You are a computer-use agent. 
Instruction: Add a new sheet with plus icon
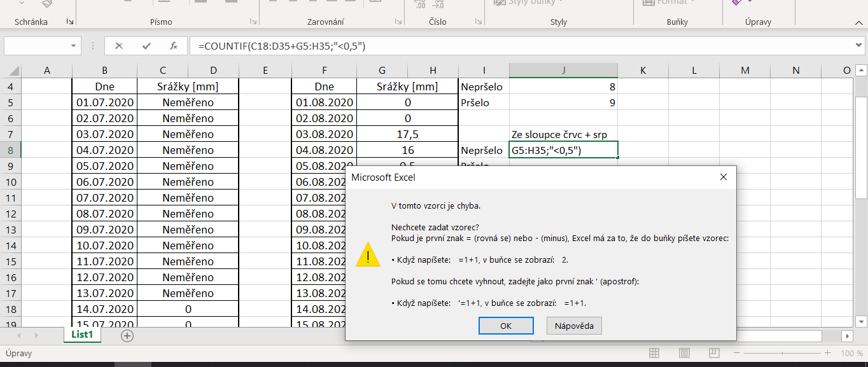click(x=127, y=335)
